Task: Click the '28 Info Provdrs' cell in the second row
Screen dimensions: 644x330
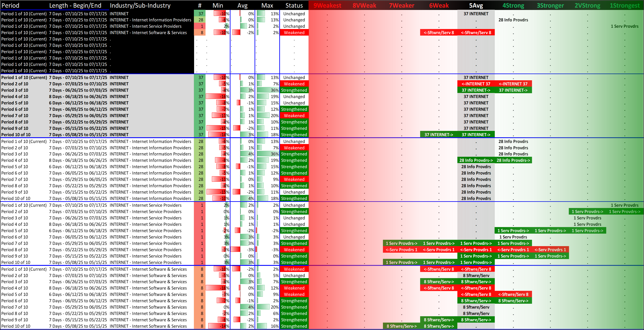Action: click(x=513, y=20)
